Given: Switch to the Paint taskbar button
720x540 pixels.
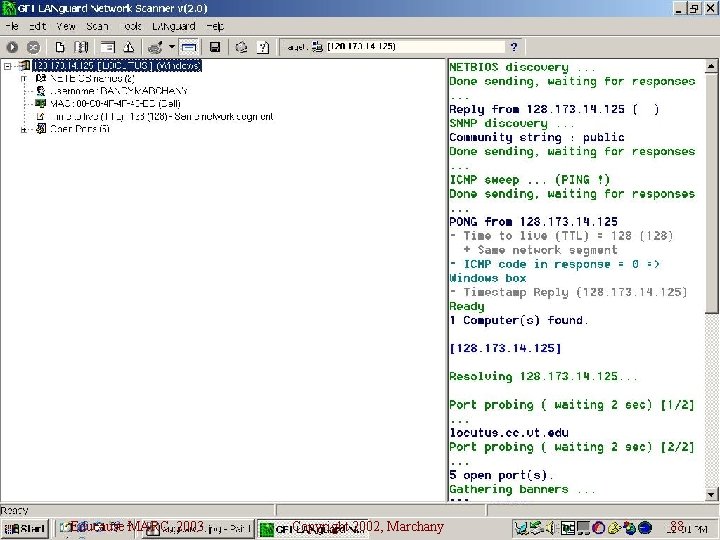Looking at the screenshot, I should [x=198, y=529].
